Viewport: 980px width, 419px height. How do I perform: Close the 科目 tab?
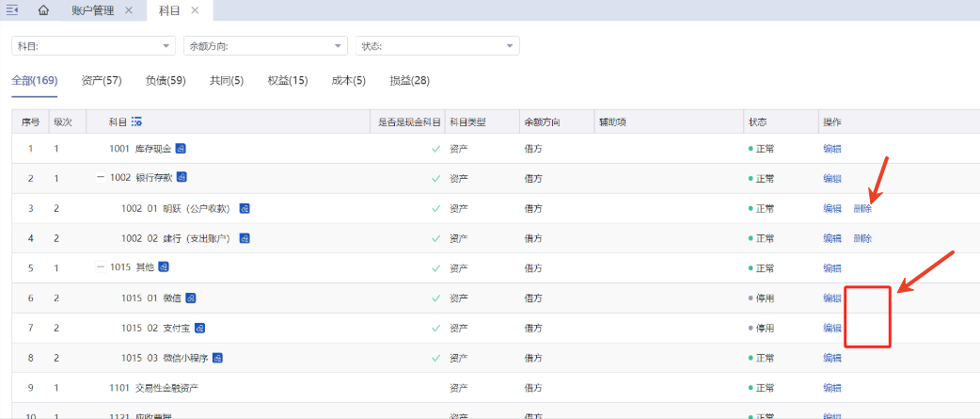click(x=195, y=10)
